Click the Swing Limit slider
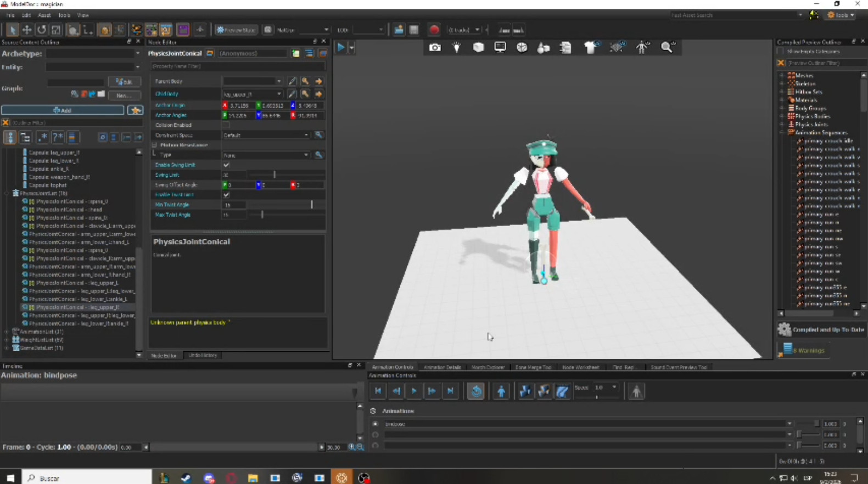 click(275, 175)
